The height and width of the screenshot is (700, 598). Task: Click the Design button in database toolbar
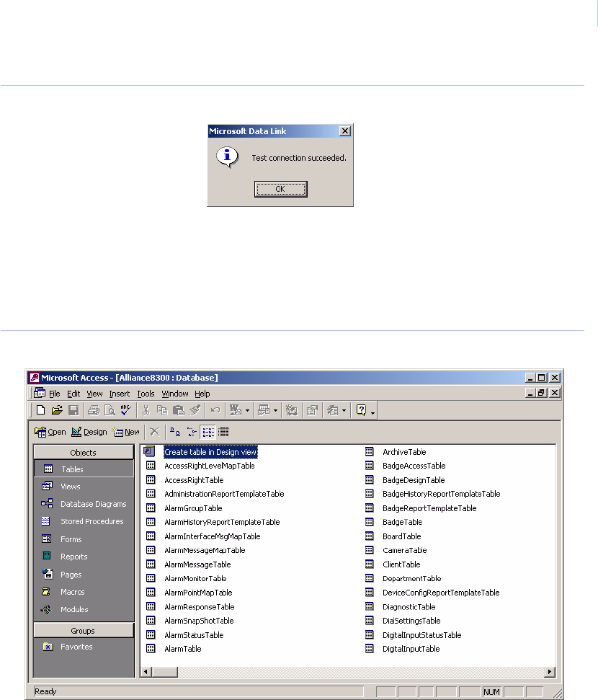(x=89, y=432)
